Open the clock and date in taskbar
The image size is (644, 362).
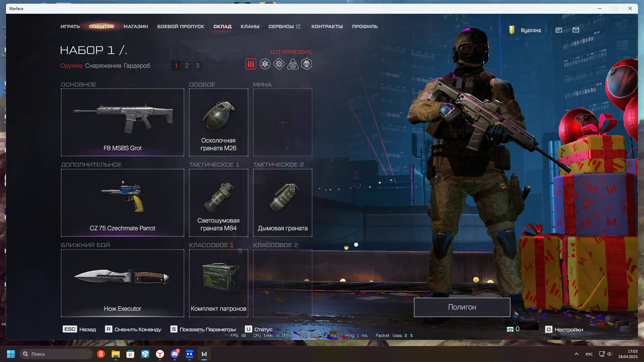(628, 354)
